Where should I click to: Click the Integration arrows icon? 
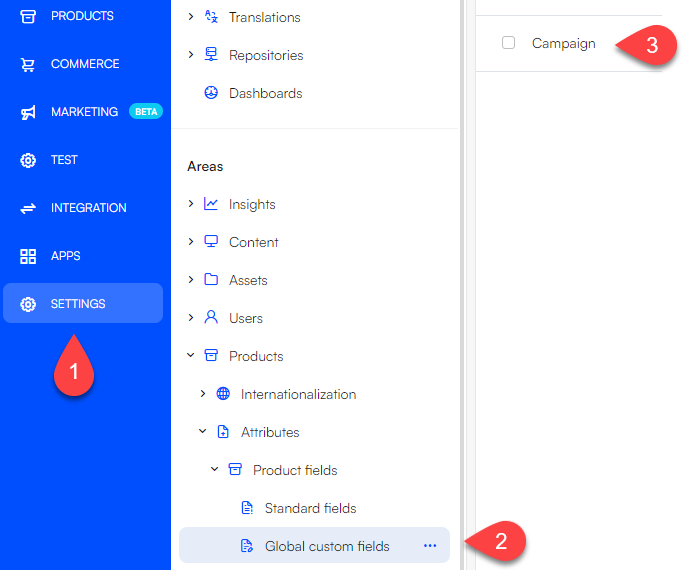tap(28, 208)
